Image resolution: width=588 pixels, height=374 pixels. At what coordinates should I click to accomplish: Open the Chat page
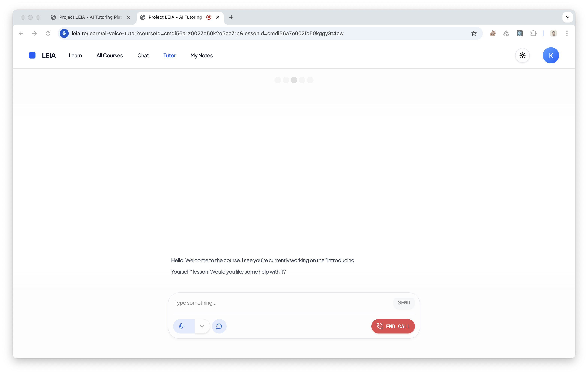[143, 56]
